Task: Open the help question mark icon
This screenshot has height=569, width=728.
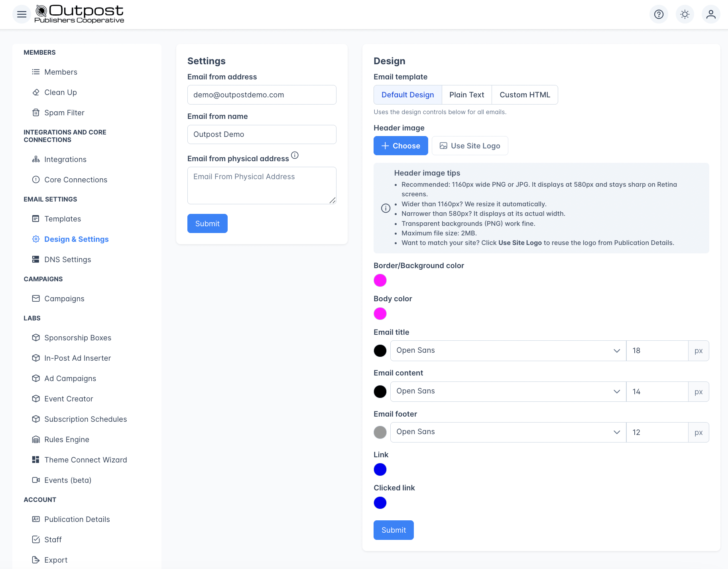Action: 659,14
